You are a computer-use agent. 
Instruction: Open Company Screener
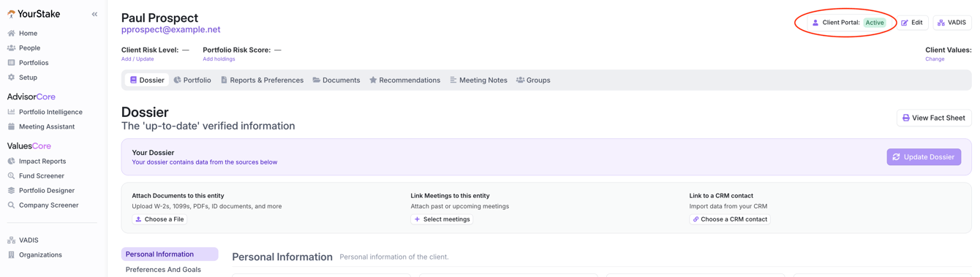click(x=48, y=205)
